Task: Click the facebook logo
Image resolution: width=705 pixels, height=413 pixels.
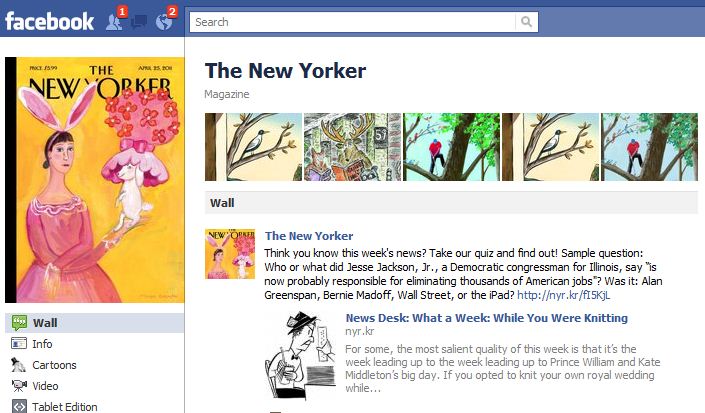Action: point(49,22)
